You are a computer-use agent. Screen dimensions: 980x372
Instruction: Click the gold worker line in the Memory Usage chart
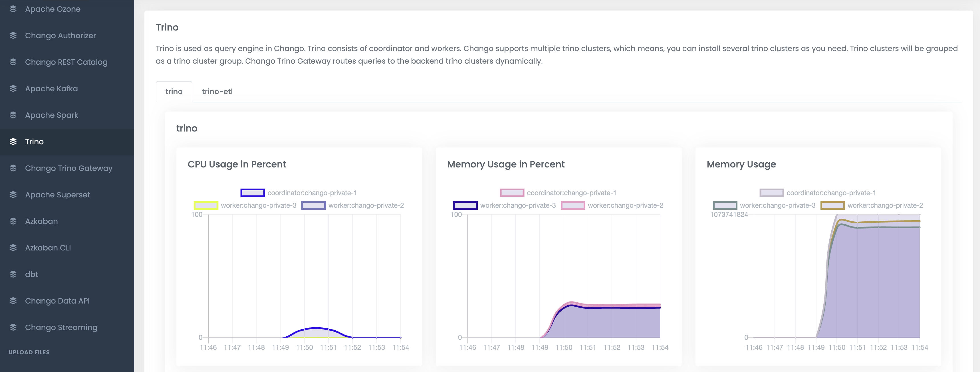click(x=879, y=221)
